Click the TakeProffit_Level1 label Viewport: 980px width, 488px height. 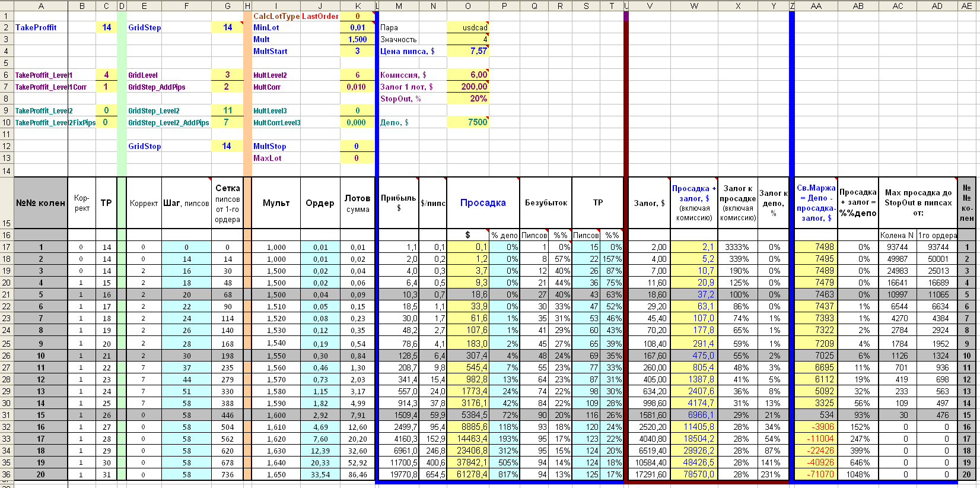click(44, 75)
